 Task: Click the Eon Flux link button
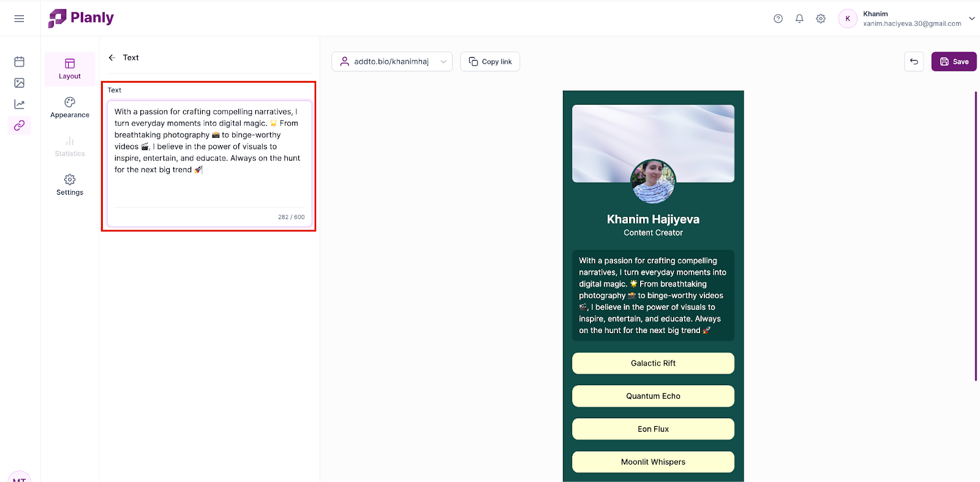(x=653, y=429)
